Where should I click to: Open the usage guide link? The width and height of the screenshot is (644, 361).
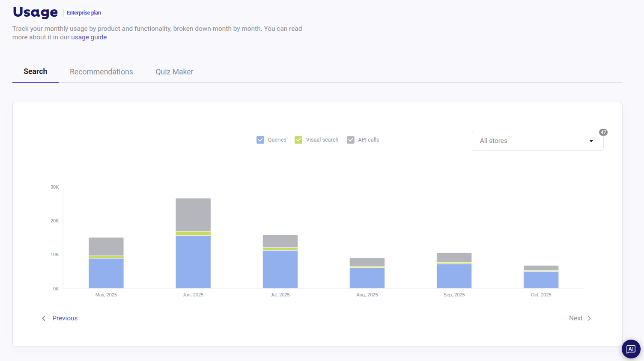(89, 37)
